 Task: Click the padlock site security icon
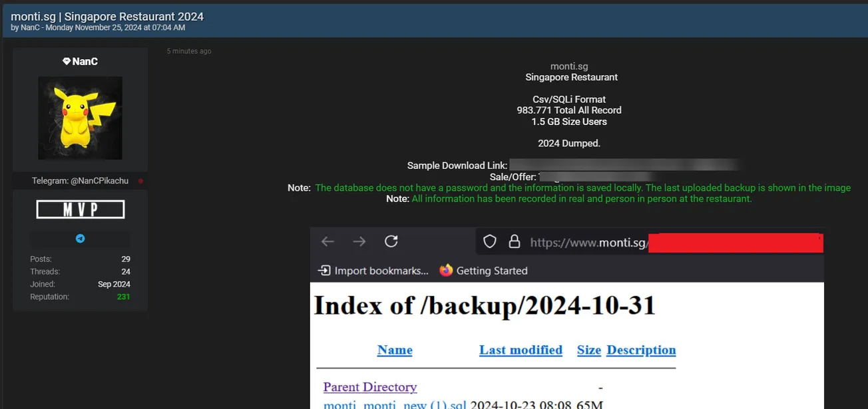(514, 241)
